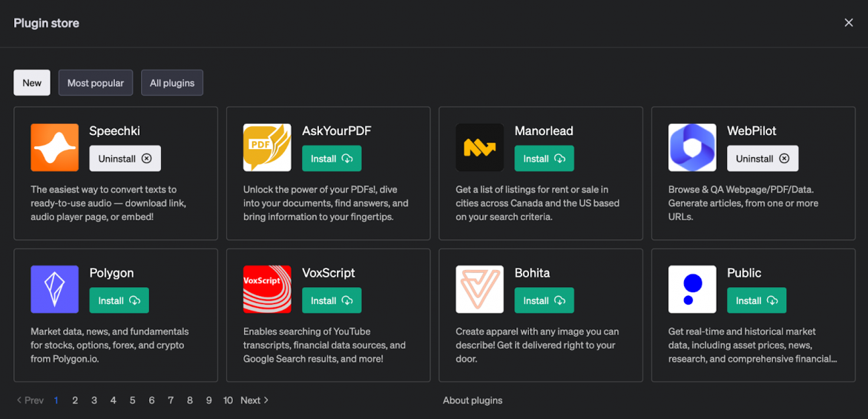
Task: Select the New plugins tab
Action: [32, 83]
